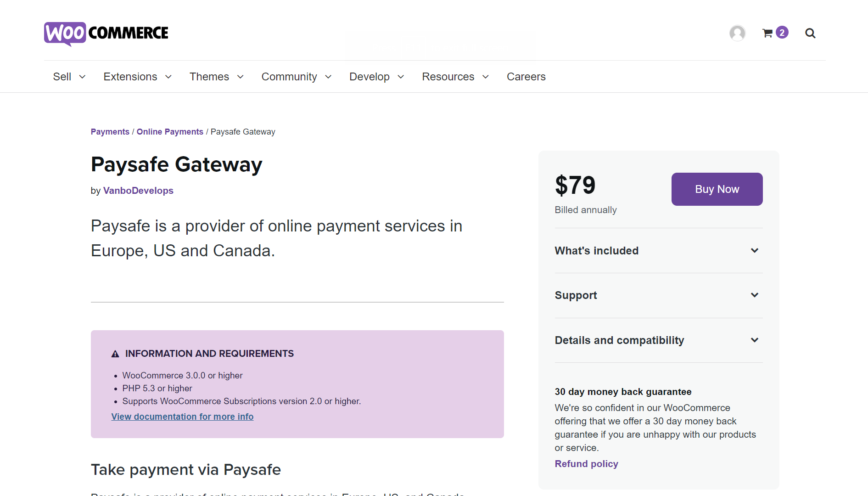
Task: Go to the Careers page
Action: (526, 77)
